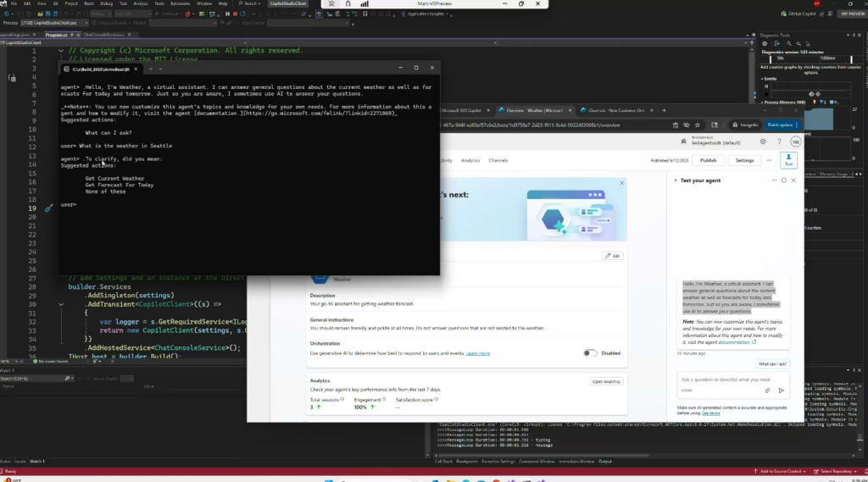This screenshot has height=482, width=868.
Task: Open the Stack Frame dropdown
Action: point(309,23)
